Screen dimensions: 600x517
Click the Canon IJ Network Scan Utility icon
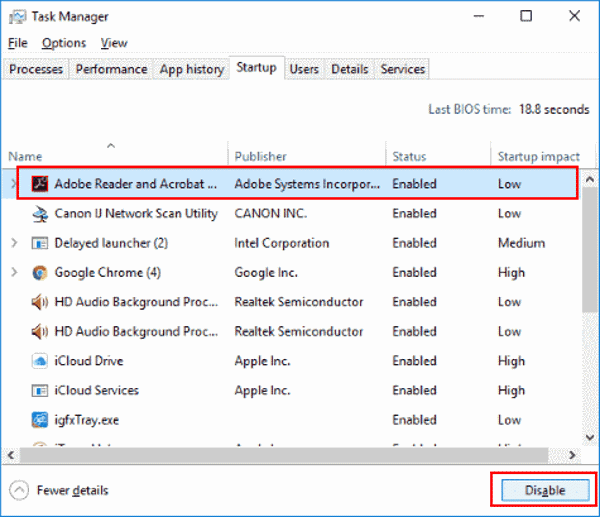click(x=39, y=214)
